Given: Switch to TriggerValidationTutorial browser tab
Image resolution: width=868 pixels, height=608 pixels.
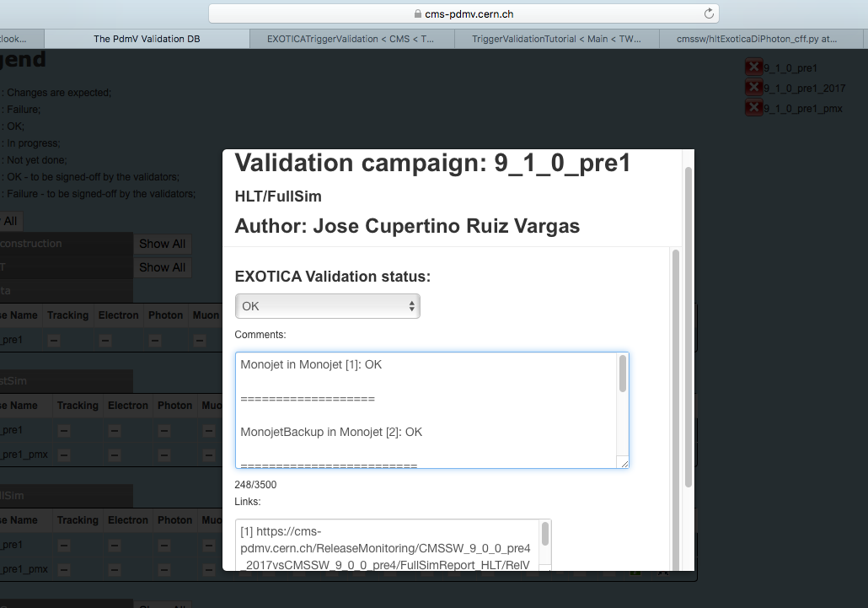Looking at the screenshot, I should coord(556,39).
